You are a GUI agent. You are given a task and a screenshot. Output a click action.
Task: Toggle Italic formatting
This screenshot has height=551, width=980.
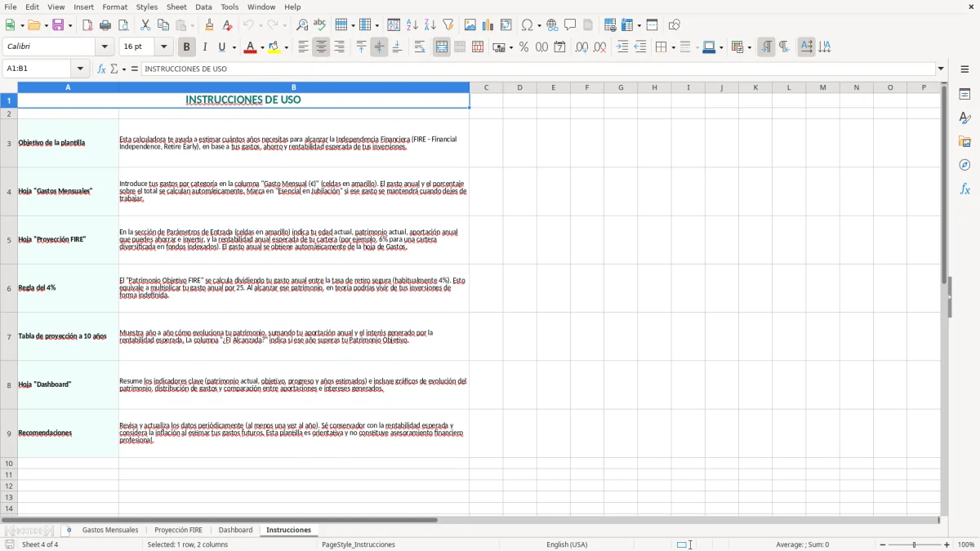[x=204, y=47]
